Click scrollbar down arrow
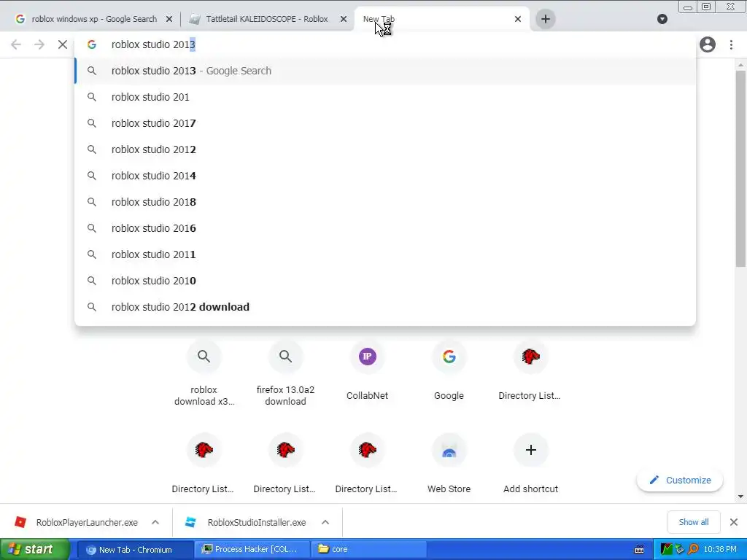Image resolution: width=747 pixels, height=560 pixels. point(740,497)
